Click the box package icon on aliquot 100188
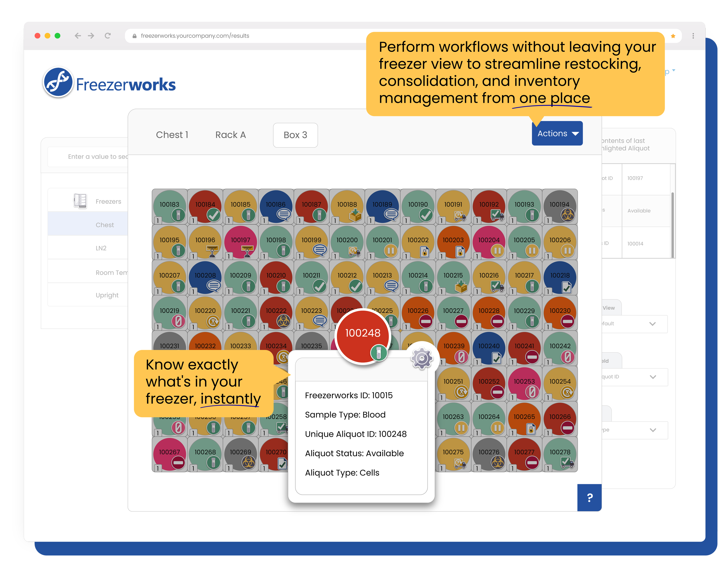 pos(356,215)
